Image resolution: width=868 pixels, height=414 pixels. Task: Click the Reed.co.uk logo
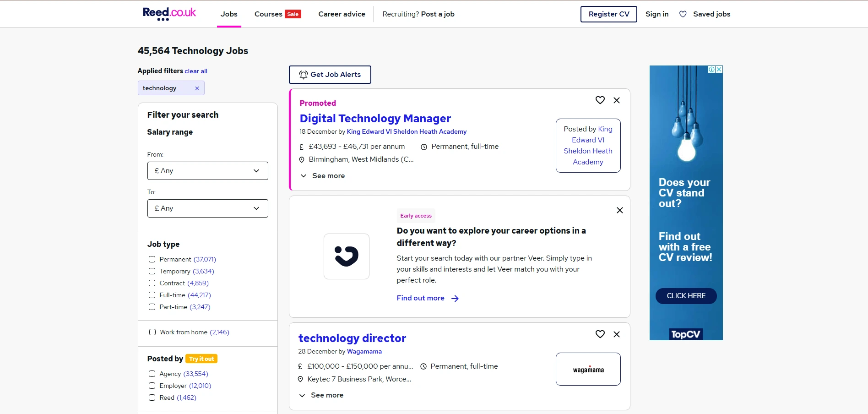169,14
